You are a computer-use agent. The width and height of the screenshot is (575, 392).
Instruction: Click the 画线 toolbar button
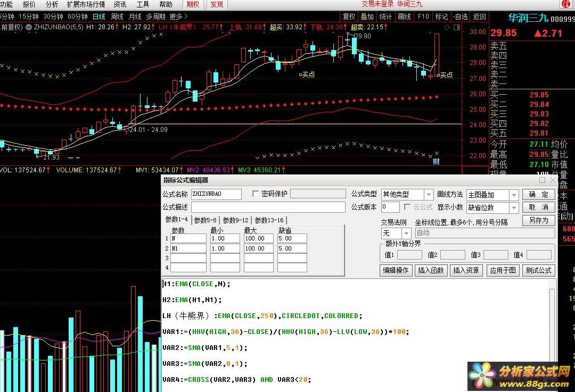[x=404, y=16]
